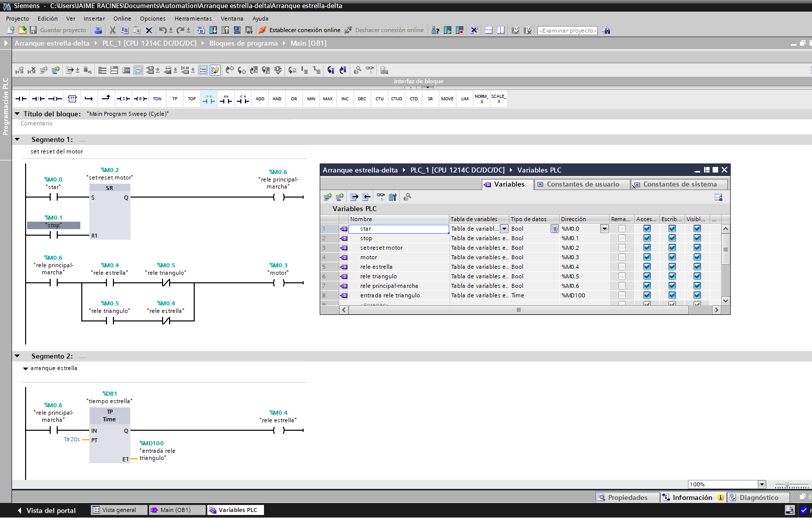Open the Herramientas menu
Viewport: 812px width, 518px height.
(193, 19)
